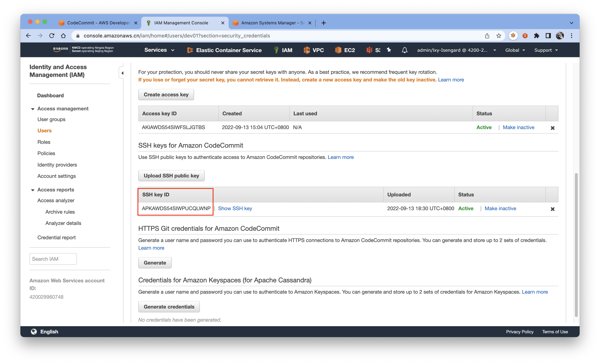Open the Services dropdown menu
This screenshot has height=364, width=600.
click(159, 50)
